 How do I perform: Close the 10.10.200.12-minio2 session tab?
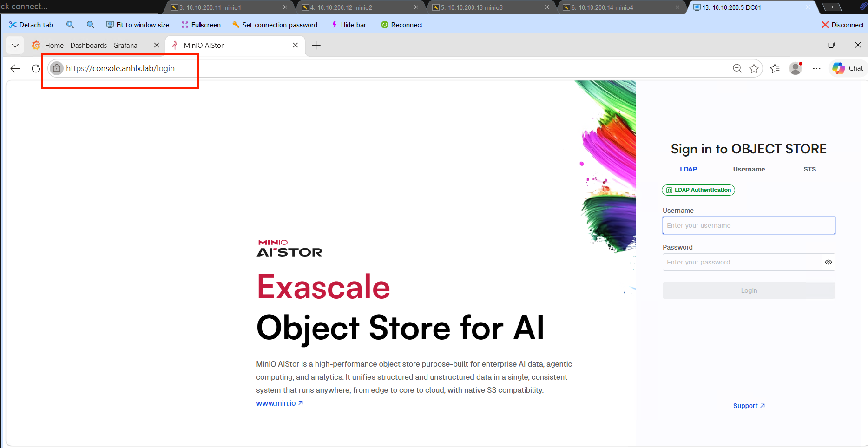416,7
